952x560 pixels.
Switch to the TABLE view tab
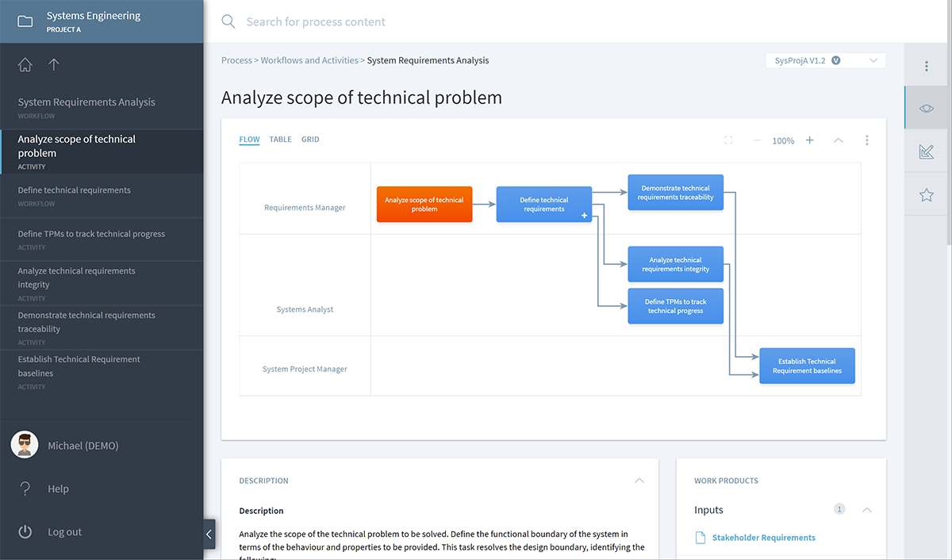(280, 139)
